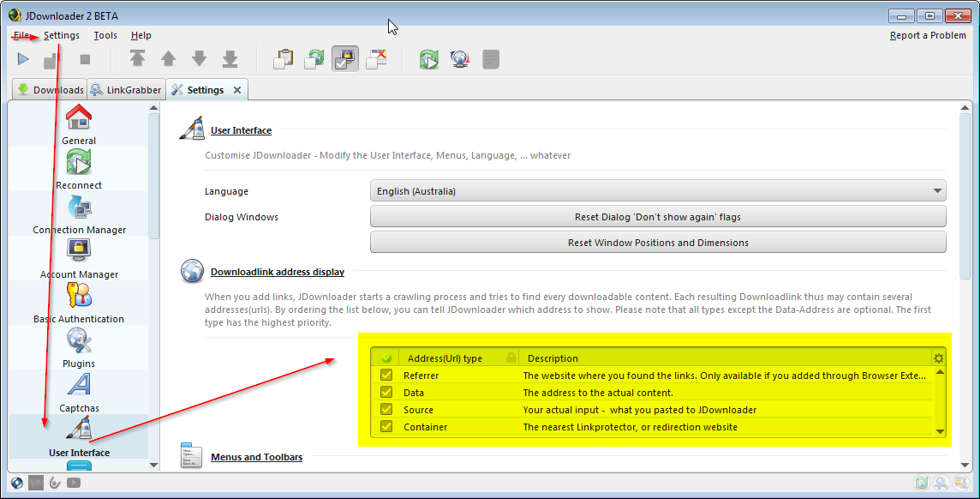Click the Menus and Toolbars heading
This screenshot has height=499, width=980.
tap(256, 457)
